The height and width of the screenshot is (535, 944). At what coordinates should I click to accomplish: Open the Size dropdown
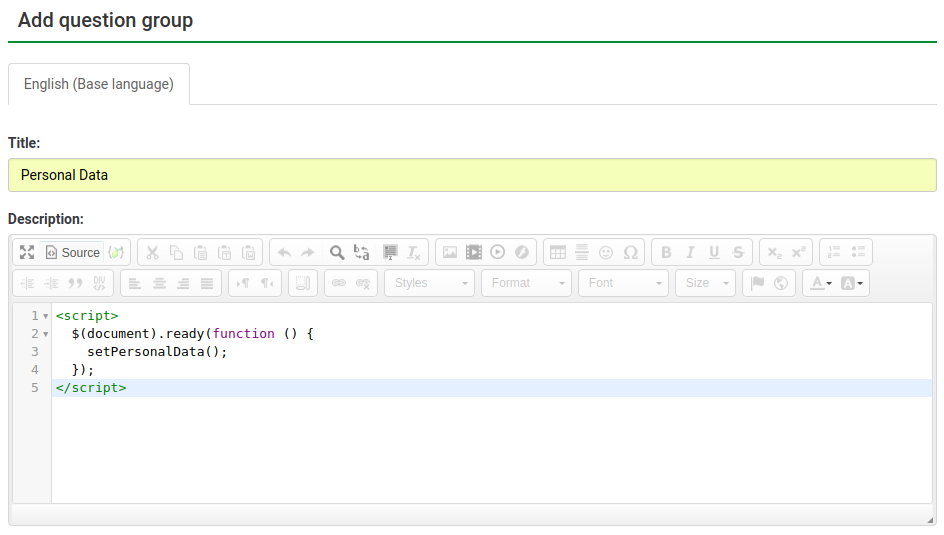pos(706,283)
